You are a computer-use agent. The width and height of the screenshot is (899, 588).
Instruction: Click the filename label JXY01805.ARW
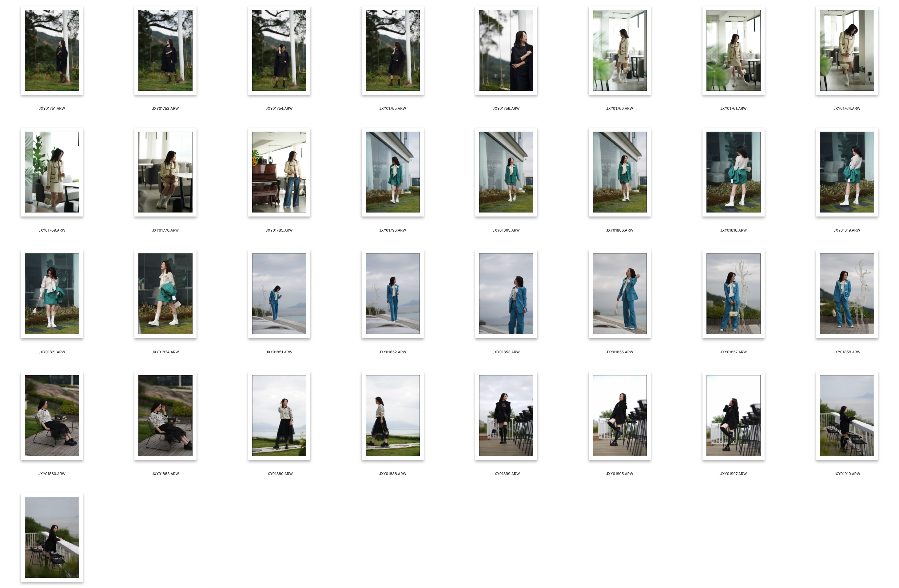(x=506, y=230)
